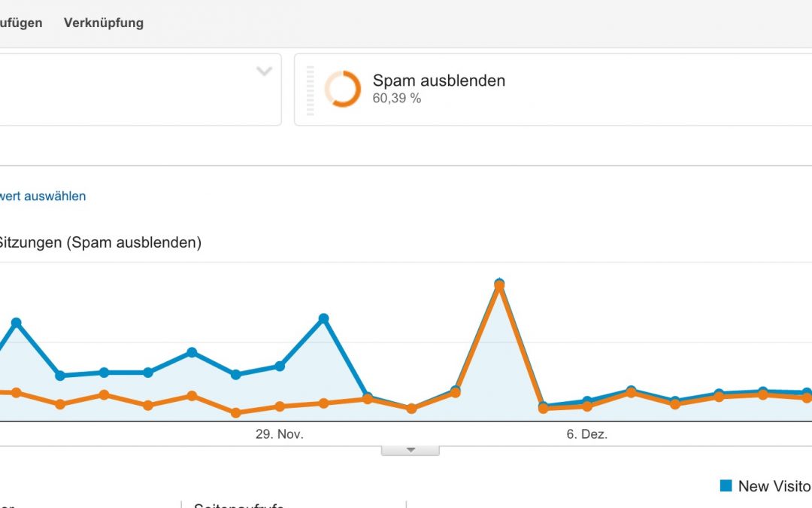Click an orange data point near 6. Dez.
Screen dimensions: 812x508
tap(587, 406)
